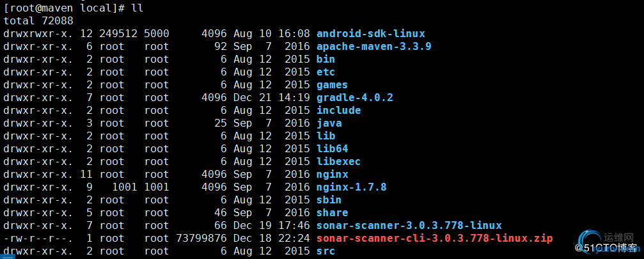Screen dimensions: 644x259
Task: Click the lib64 directory name
Action: [332, 148]
